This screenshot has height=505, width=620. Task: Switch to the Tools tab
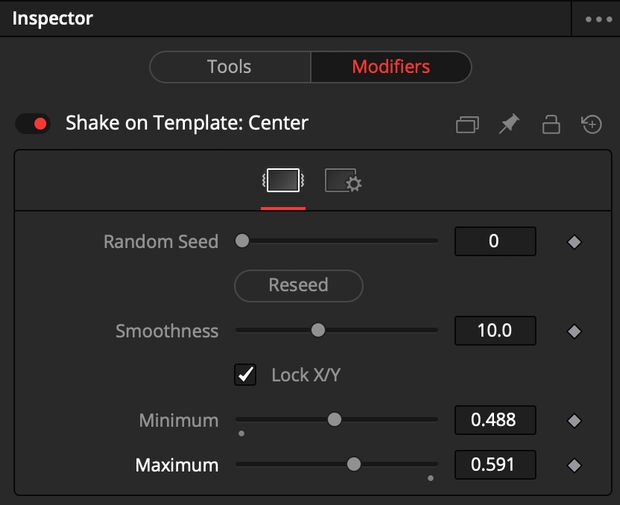click(x=229, y=67)
